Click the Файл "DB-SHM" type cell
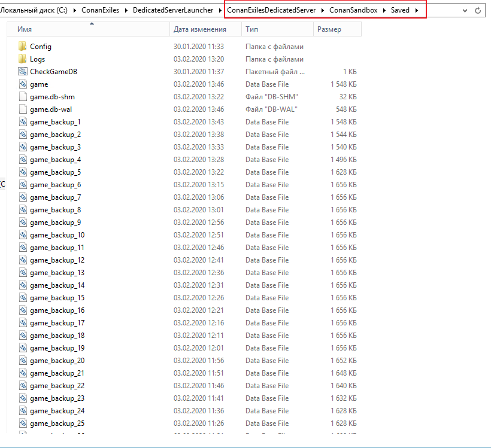 tap(272, 97)
